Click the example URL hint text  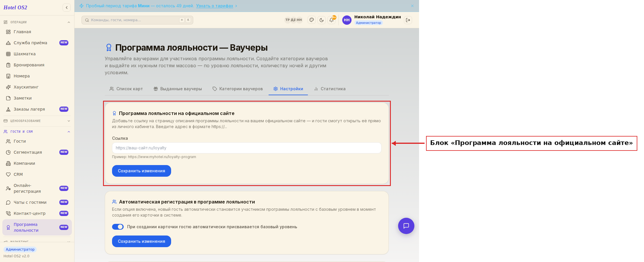click(x=154, y=157)
